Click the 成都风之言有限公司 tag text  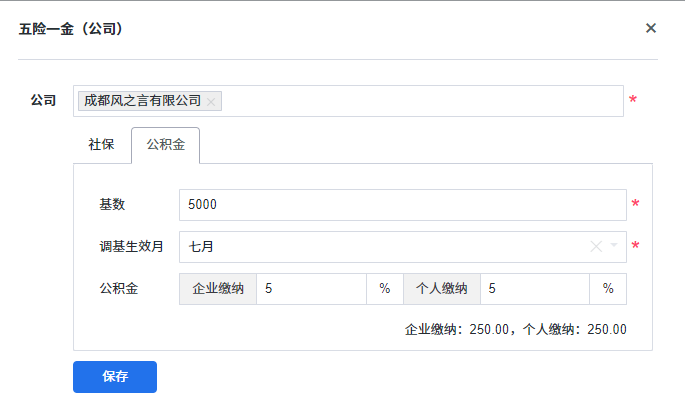click(x=142, y=100)
